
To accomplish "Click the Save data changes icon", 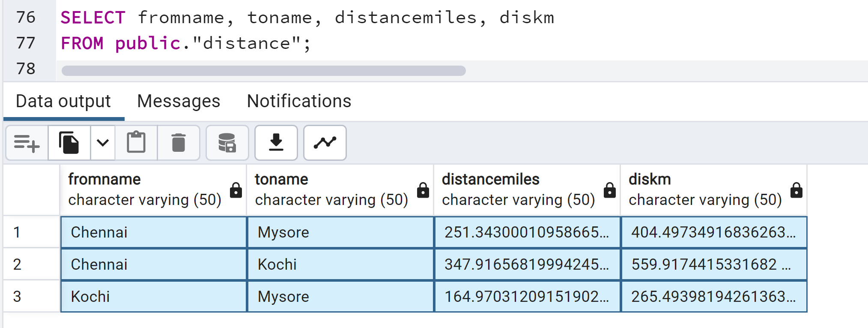I will pyautogui.click(x=227, y=143).
